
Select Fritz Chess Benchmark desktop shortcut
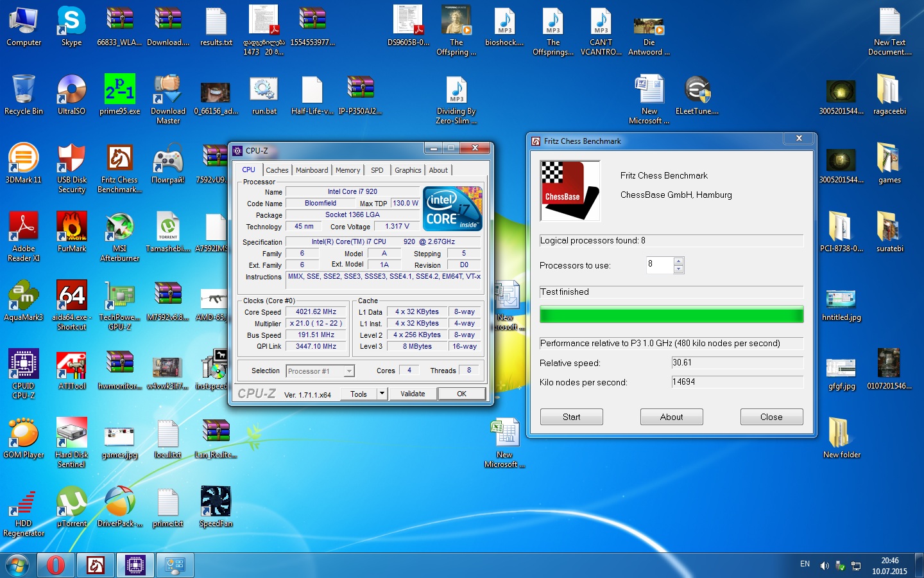120,168
